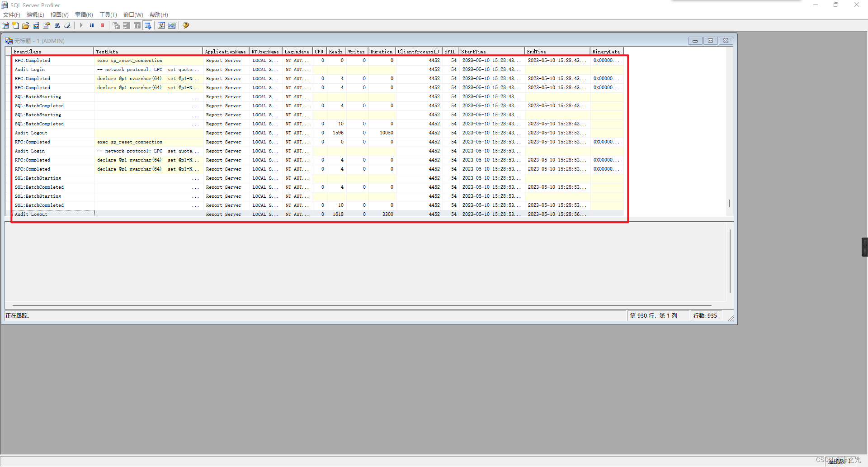Click the trace grid vertical scrollbar thumb

(x=730, y=204)
